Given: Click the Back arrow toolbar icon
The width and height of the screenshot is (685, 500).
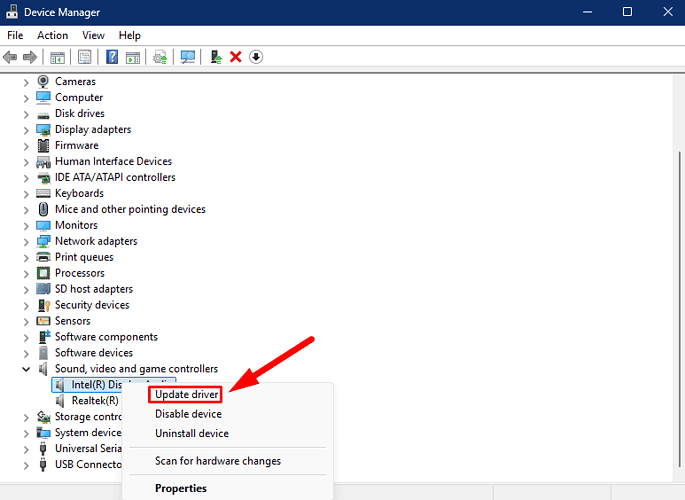Looking at the screenshot, I should tap(10, 57).
